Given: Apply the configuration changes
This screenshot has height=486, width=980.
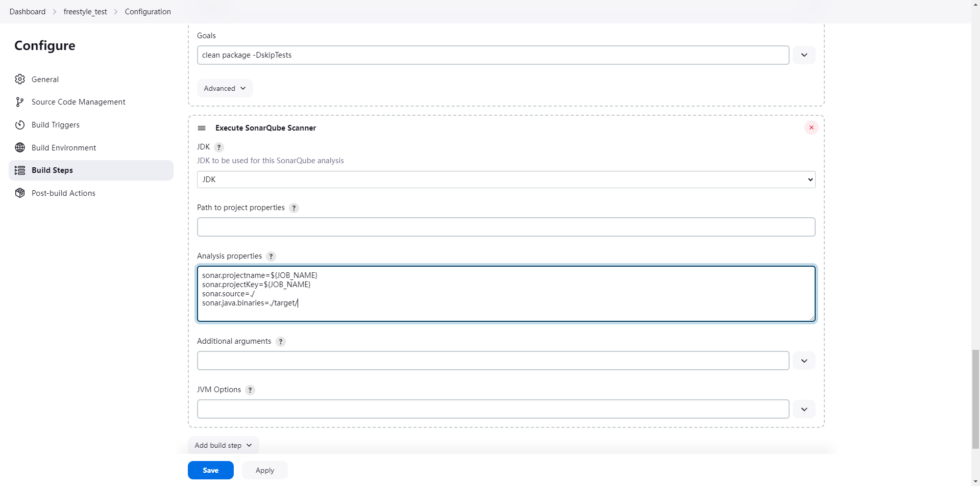Looking at the screenshot, I should click(x=264, y=470).
